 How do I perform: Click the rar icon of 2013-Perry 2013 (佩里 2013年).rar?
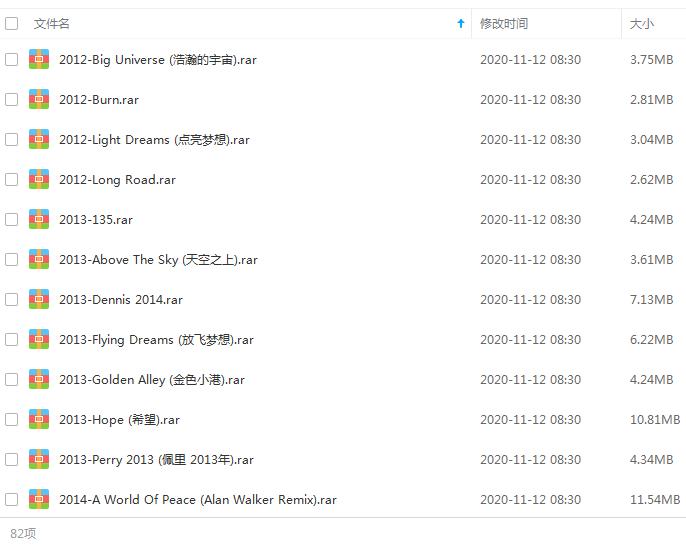(39, 459)
